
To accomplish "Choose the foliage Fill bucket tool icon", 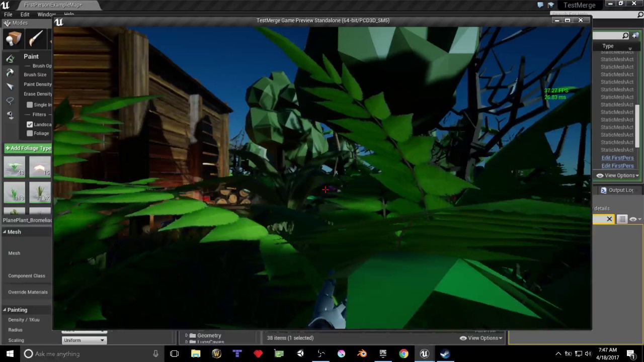I will (10, 115).
